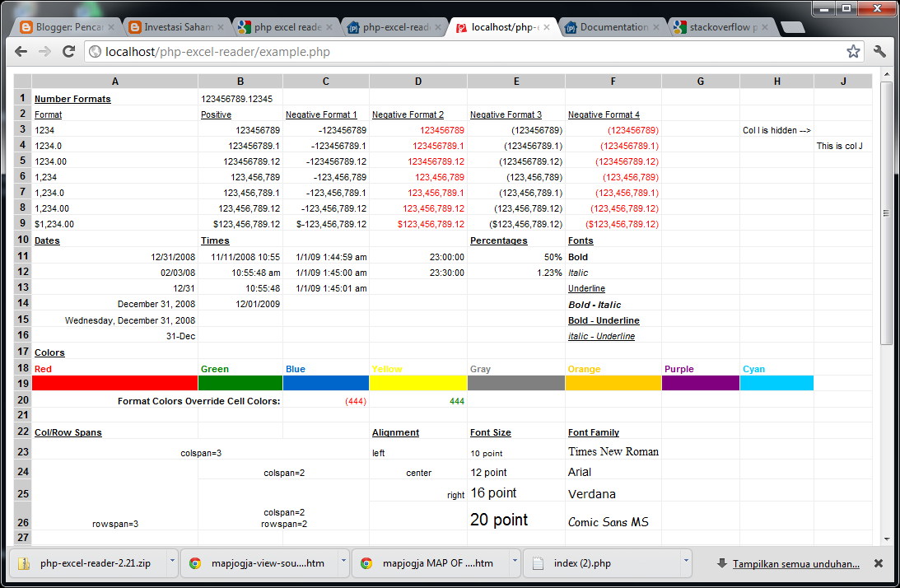This screenshot has width=900, height=588.
Task: Click the forward navigation arrow
Action: point(45,51)
